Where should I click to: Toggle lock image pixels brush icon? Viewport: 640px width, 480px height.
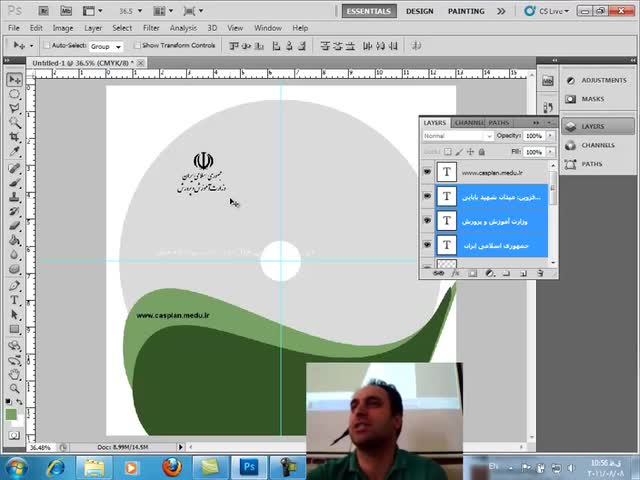(x=459, y=152)
